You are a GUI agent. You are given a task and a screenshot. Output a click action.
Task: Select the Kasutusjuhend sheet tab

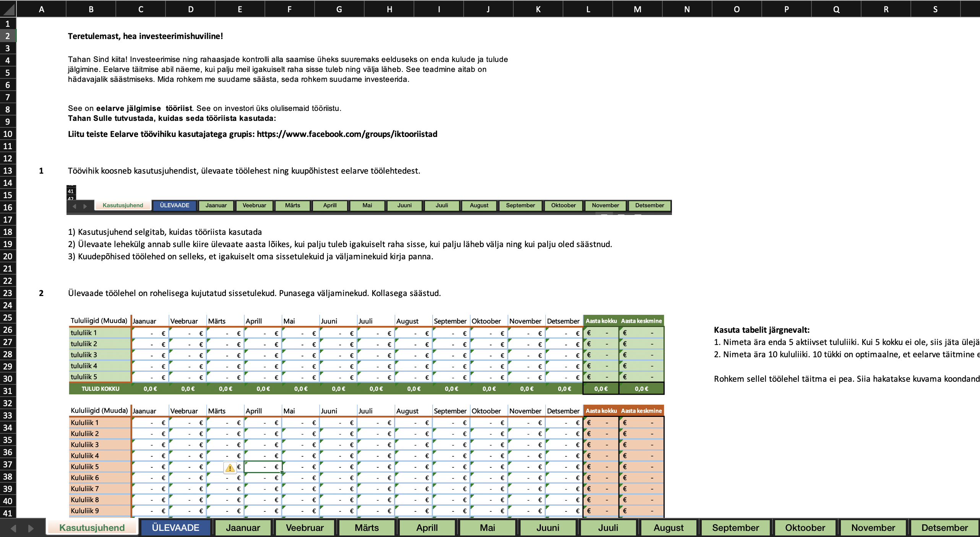(92, 528)
